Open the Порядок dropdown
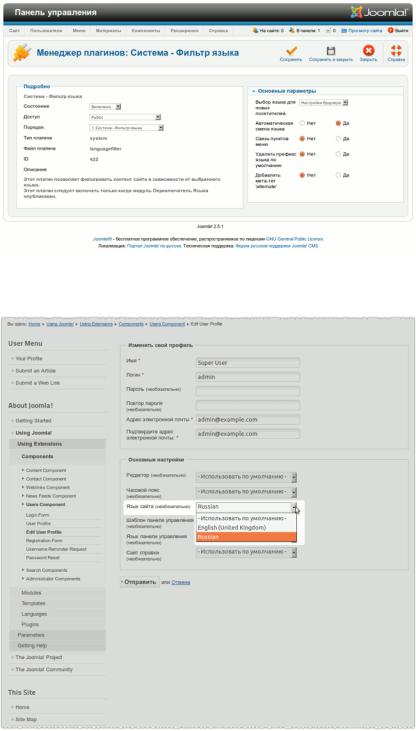Screen dimensions: 416x731 [126, 127]
